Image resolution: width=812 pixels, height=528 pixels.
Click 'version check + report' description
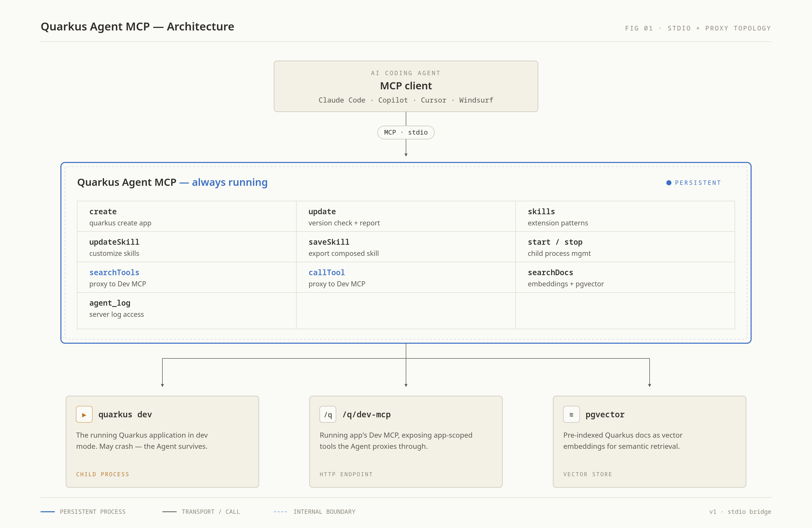pyautogui.click(x=344, y=223)
